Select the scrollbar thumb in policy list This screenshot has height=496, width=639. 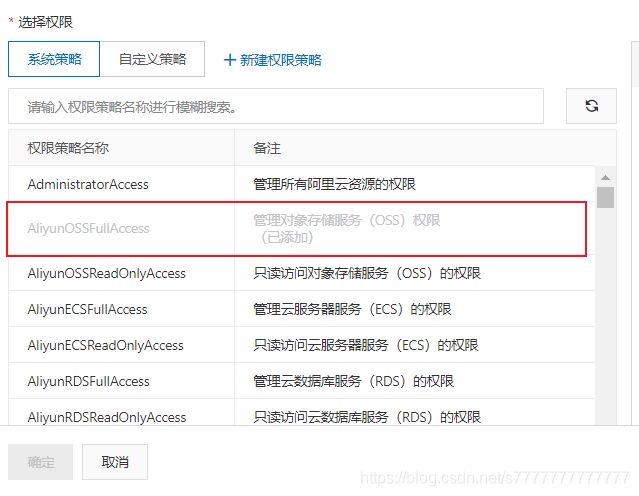click(x=605, y=198)
